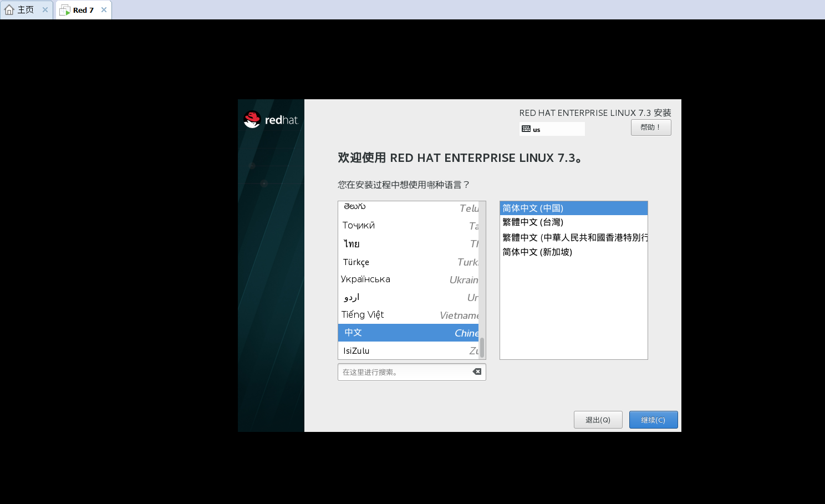Choose 简体中文 (新加坡) locale
The width and height of the screenshot is (825, 504).
574,252
